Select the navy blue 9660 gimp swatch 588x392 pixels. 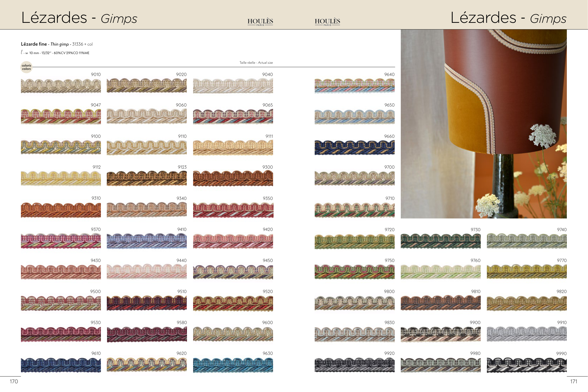pyautogui.click(x=354, y=147)
